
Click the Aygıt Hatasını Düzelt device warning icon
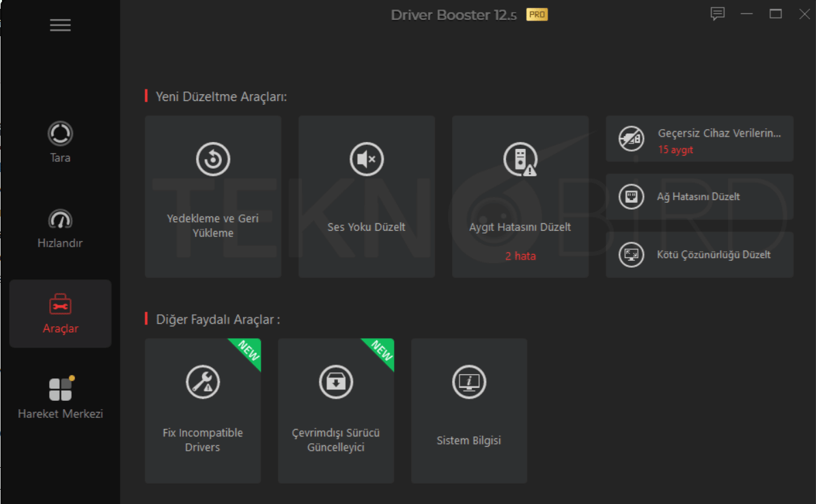coord(520,159)
